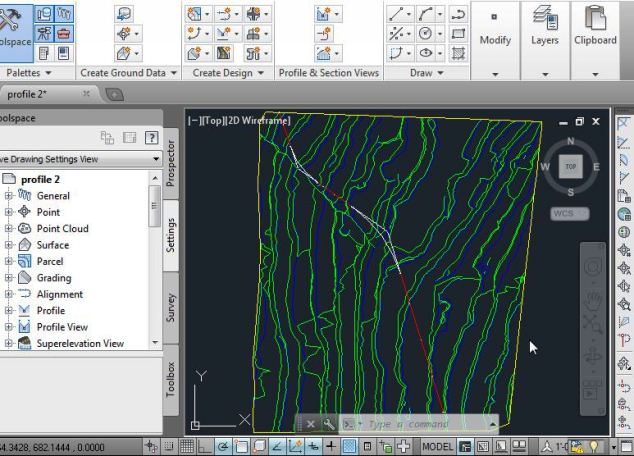Toggle Object Snap in status bar
The width and height of the screenshot is (634, 456).
click(x=241, y=447)
